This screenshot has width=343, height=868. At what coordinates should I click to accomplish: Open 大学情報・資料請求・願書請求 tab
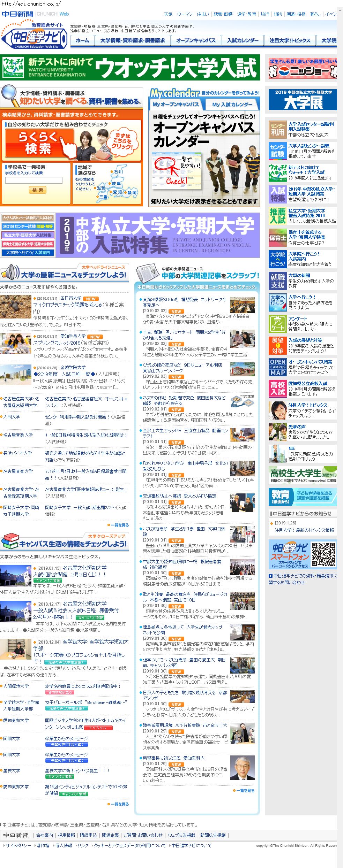pos(133,40)
